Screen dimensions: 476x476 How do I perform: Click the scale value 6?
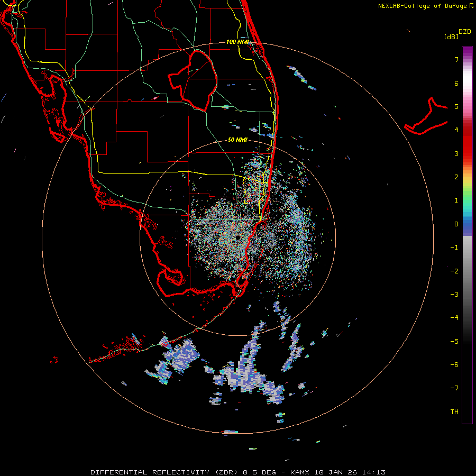point(456,83)
